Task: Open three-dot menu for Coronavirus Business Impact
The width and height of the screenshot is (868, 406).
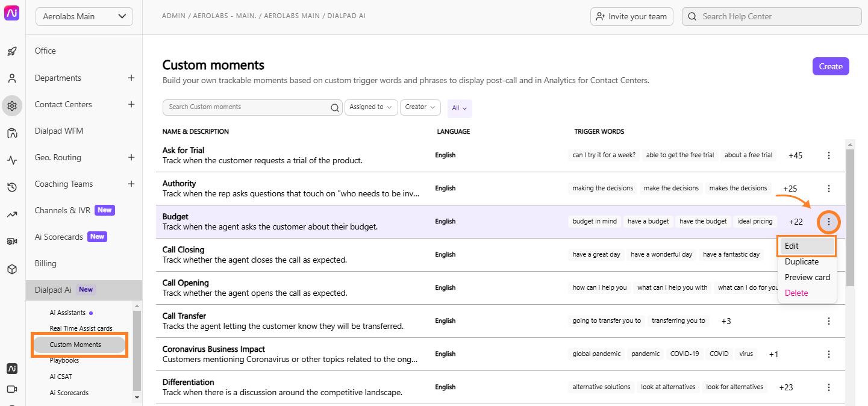Action: (829, 354)
